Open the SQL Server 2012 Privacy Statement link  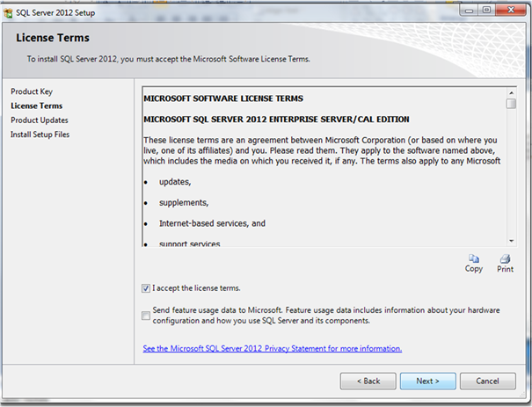click(x=272, y=348)
